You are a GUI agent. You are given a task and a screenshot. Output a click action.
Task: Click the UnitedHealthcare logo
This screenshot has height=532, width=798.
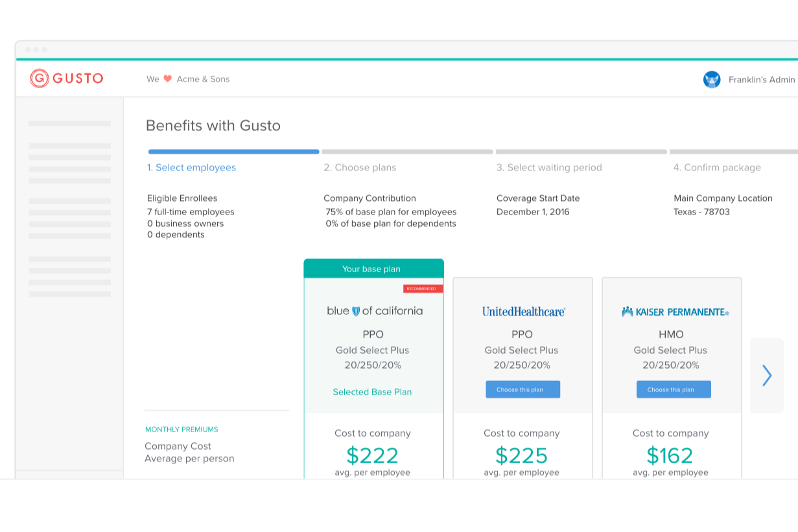coord(523,312)
